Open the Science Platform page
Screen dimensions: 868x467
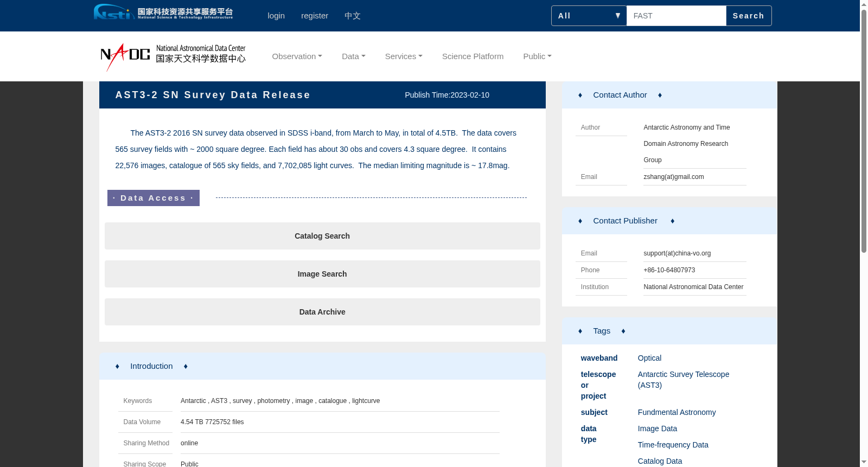(473, 56)
